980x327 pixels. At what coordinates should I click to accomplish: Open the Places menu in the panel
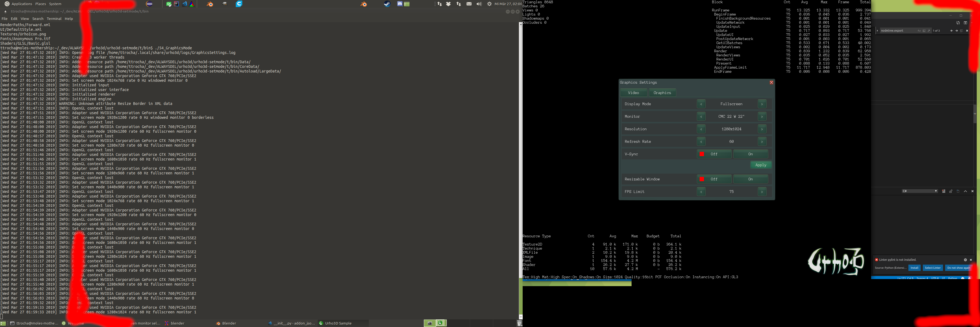(40, 4)
